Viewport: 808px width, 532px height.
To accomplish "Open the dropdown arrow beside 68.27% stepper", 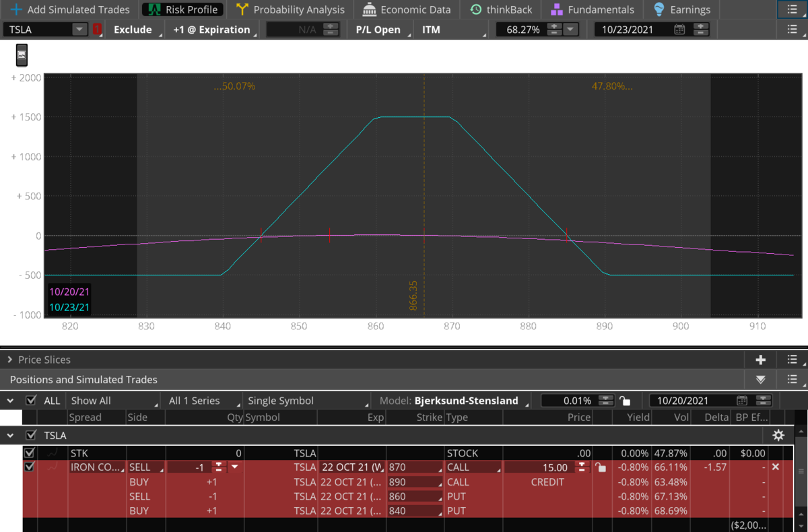I will pyautogui.click(x=571, y=30).
